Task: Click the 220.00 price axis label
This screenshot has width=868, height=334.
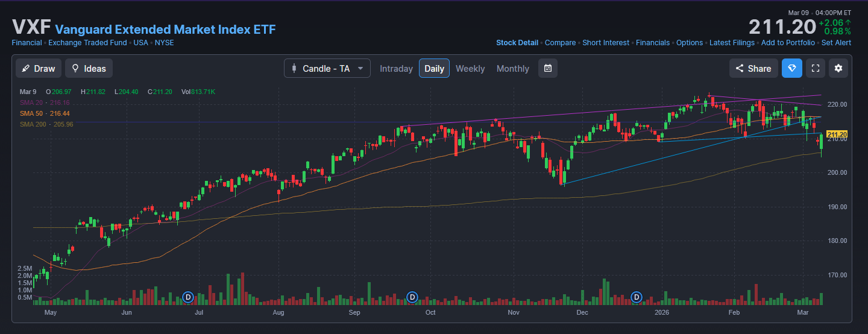Action: point(838,104)
